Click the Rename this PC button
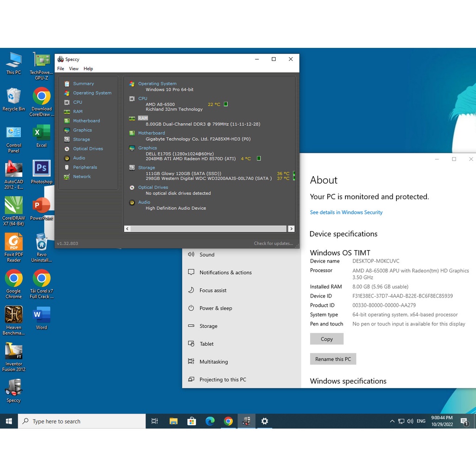 [333, 359]
